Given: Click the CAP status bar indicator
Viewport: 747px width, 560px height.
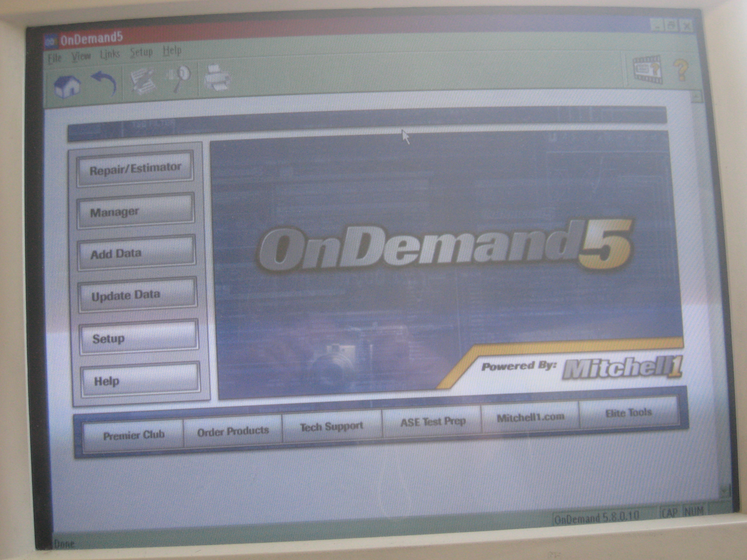Looking at the screenshot, I should coord(670,512).
